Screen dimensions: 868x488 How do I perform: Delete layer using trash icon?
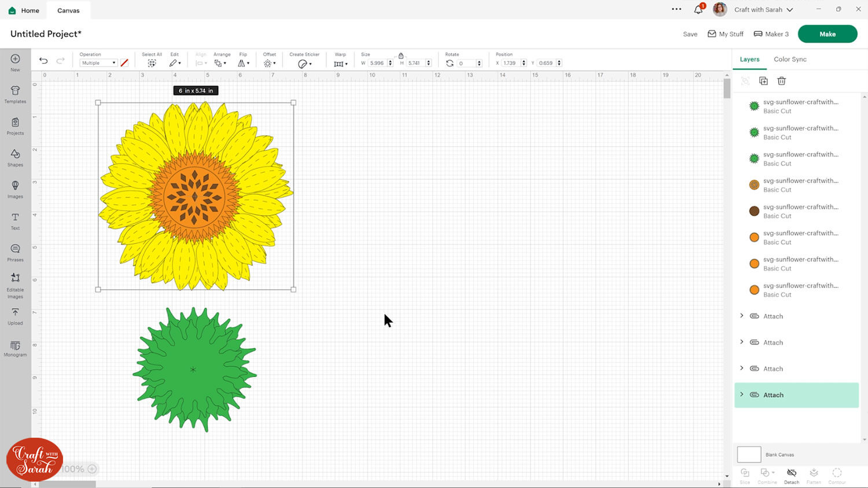(x=781, y=81)
